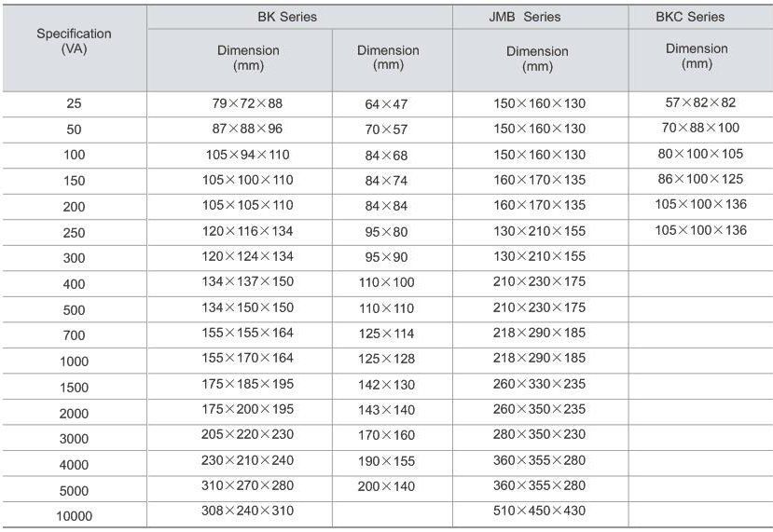Select the JMB Series header cell

tap(539, 17)
